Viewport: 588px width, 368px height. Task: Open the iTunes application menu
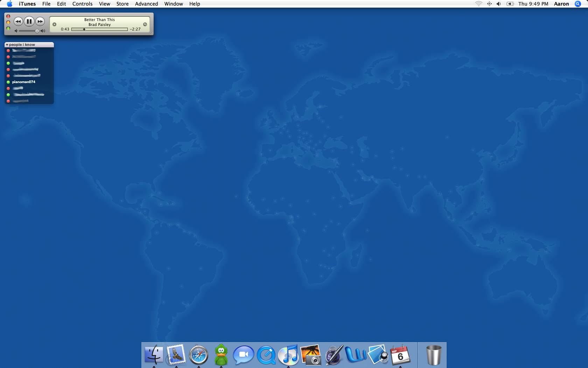(27, 4)
